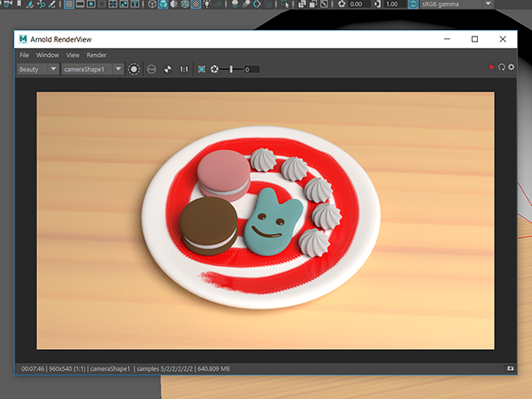Viewport: 532px width, 399px height.
Task: Toggle the resolution gate icon
Action: 91,4
